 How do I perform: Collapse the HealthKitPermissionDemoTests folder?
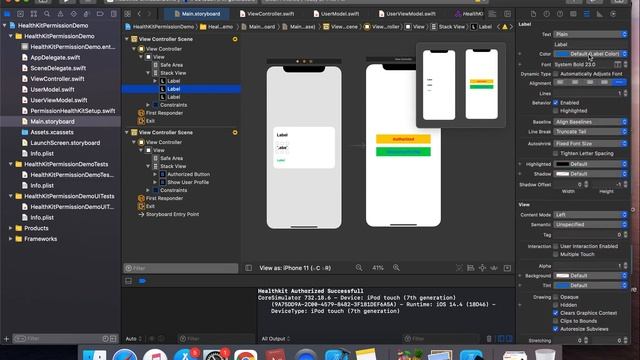click(11, 164)
